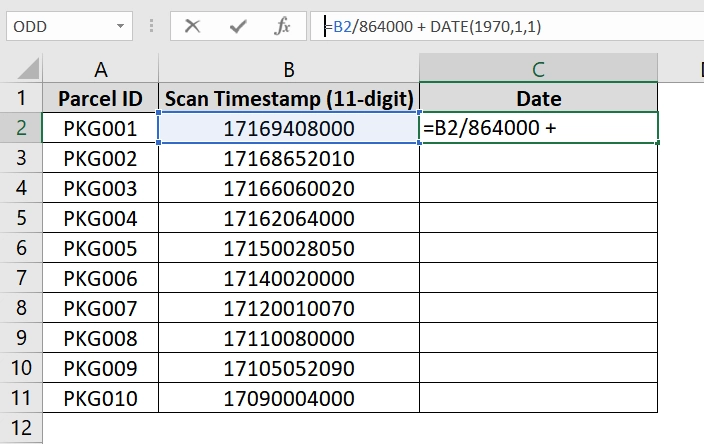Image resolution: width=704 pixels, height=444 pixels.
Task: Click cell containing PKG004
Action: (x=101, y=218)
